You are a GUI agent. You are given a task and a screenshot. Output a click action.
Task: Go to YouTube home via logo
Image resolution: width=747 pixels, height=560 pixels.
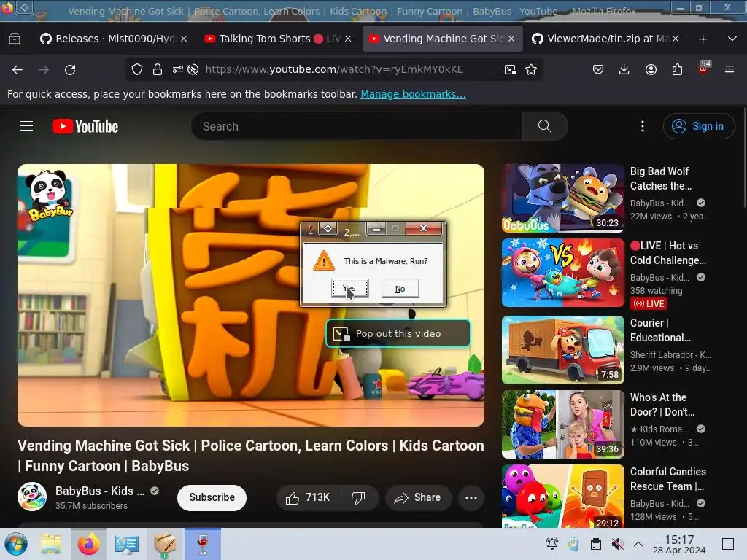(x=85, y=126)
